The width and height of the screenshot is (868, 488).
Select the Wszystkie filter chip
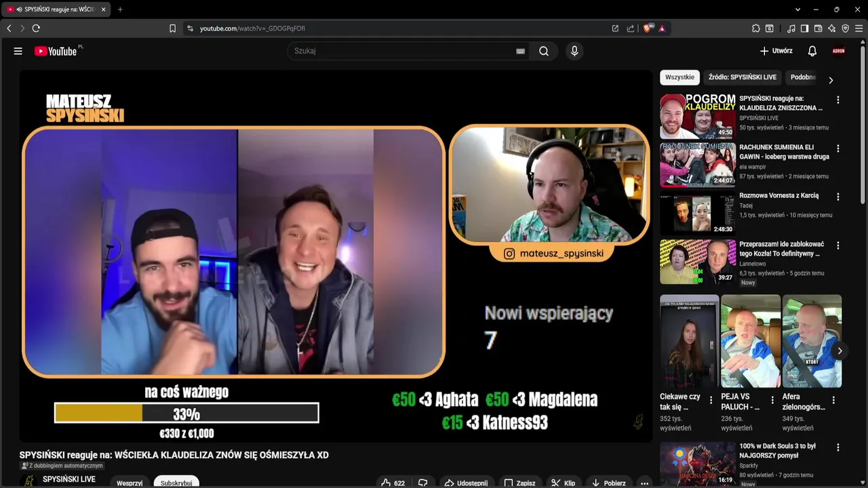[x=679, y=77]
